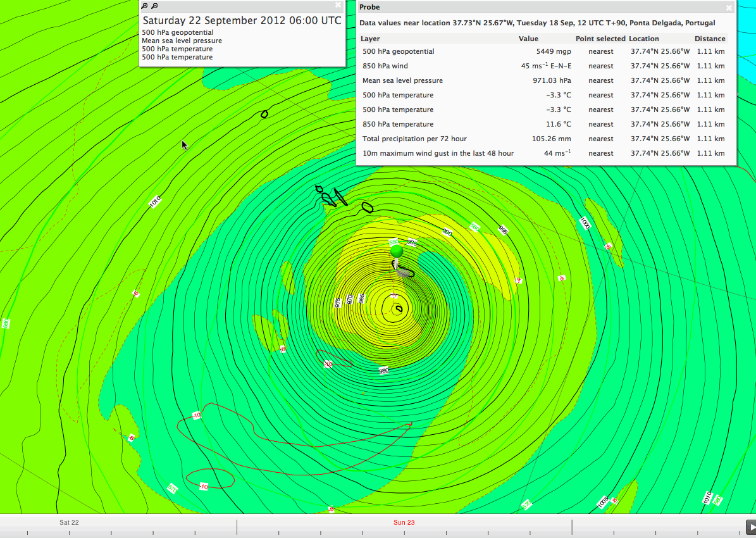Viewport: 756px width, 538px height.
Task: Click the zoom-out magnifier in date panel
Action: click(x=154, y=6)
